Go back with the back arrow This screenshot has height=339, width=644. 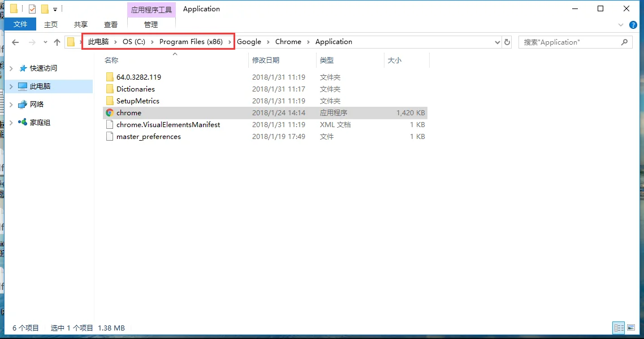[x=15, y=42]
